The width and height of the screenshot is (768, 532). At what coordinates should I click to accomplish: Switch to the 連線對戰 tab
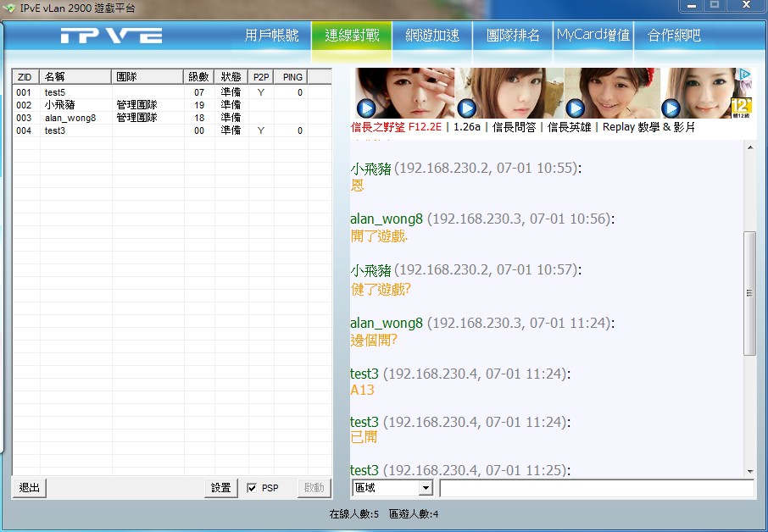pyautogui.click(x=352, y=36)
